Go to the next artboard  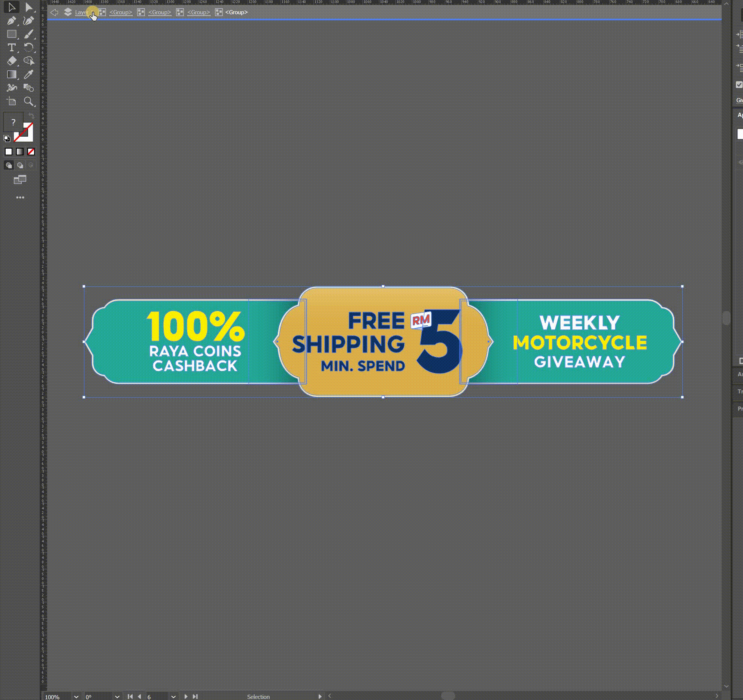[x=186, y=697]
